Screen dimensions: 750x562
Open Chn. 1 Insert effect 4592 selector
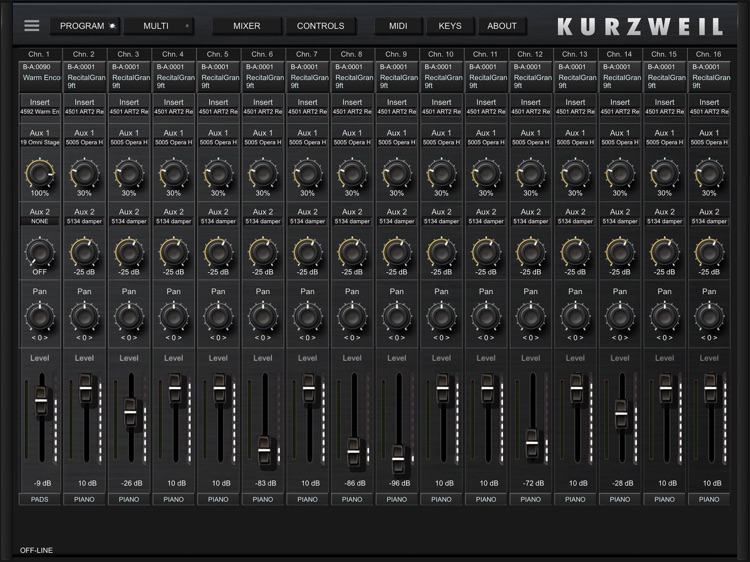pyautogui.click(x=41, y=112)
